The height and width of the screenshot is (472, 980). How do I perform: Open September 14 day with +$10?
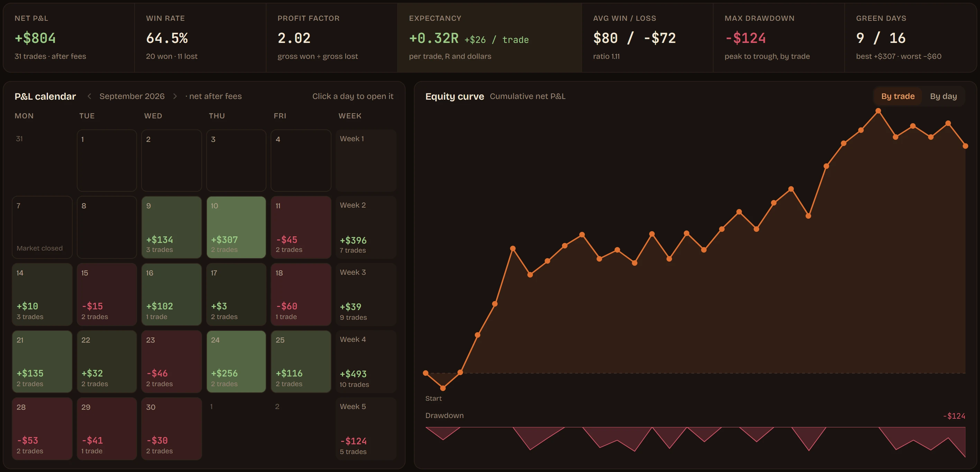[x=42, y=294]
